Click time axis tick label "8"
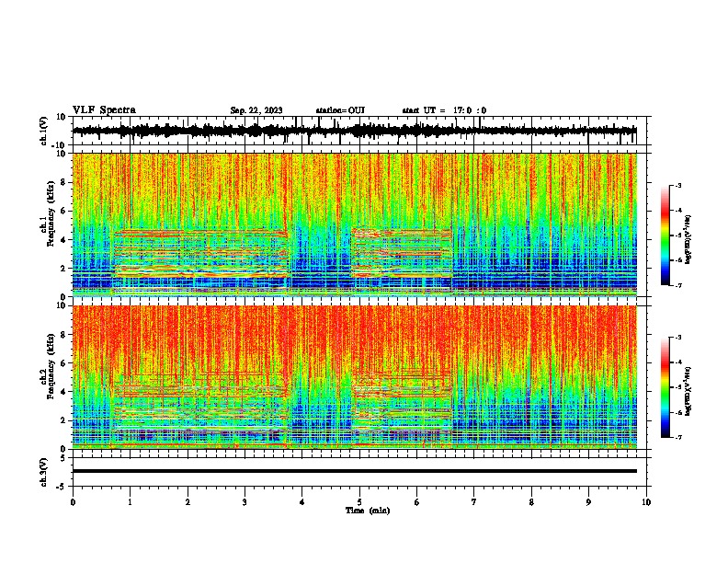This screenshot has width=728, height=563. tap(531, 502)
